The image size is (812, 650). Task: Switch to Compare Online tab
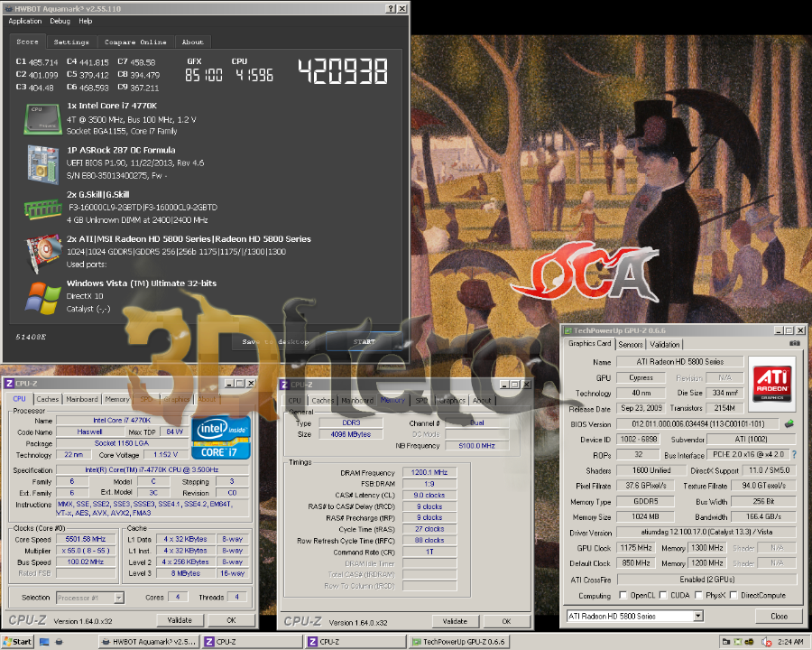pyautogui.click(x=135, y=42)
